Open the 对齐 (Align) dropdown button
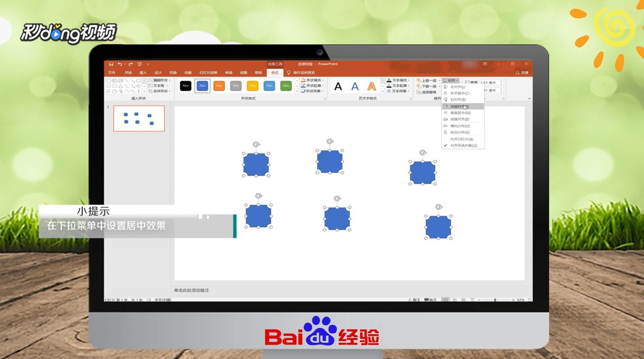644x359 pixels. (x=451, y=81)
